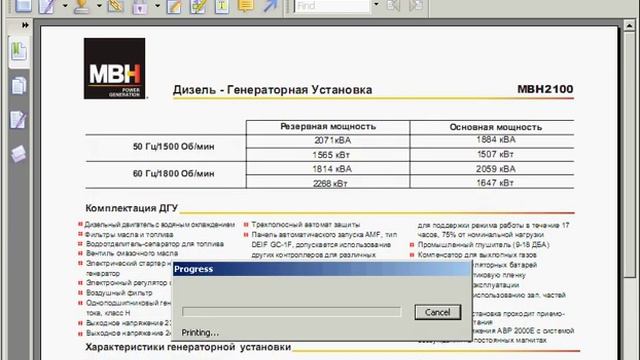Image resolution: width=640 pixels, height=360 pixels.
Task: Select the Stamp tool icon
Action: [x=82, y=6]
